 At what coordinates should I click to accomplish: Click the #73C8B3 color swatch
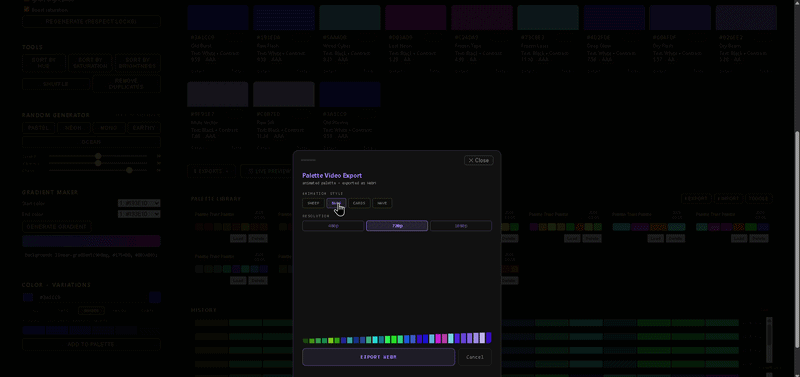[x=548, y=18]
